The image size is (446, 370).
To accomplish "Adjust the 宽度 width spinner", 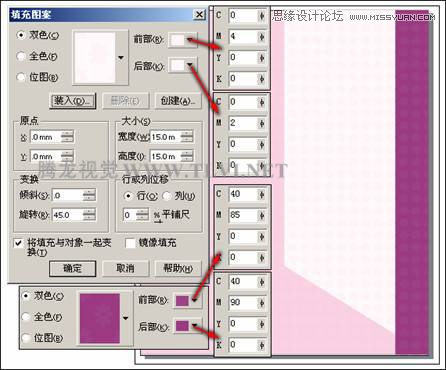I will pyautogui.click(x=187, y=137).
